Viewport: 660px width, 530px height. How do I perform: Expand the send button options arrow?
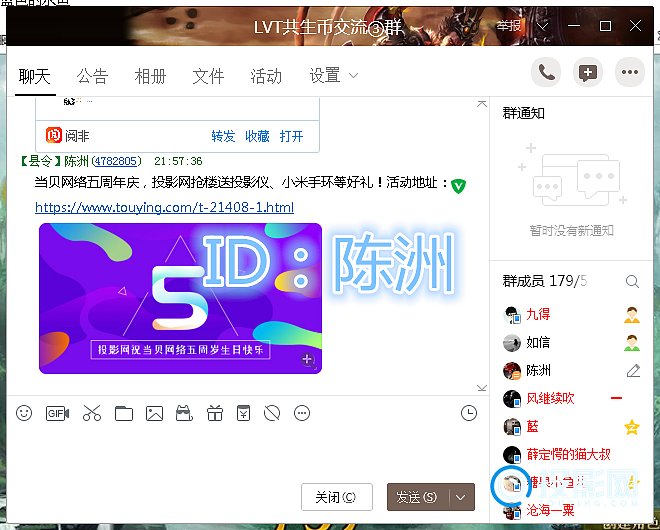point(460,497)
